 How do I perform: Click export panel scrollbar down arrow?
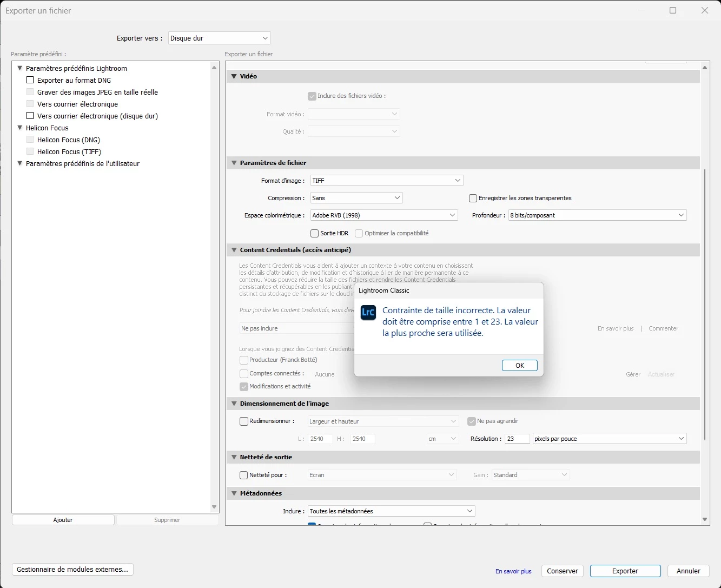coord(705,519)
